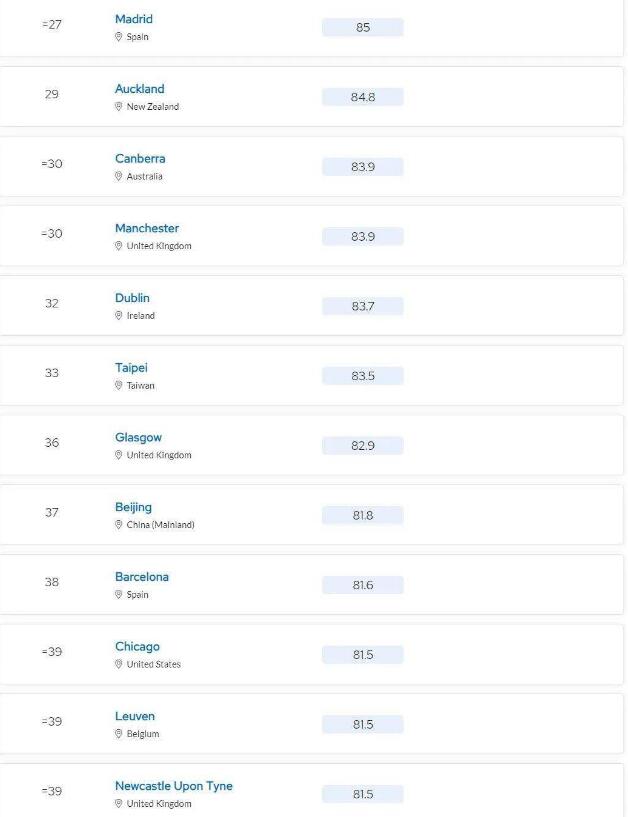Click the location pin icon beside China (Mainland)

pyautogui.click(x=118, y=525)
